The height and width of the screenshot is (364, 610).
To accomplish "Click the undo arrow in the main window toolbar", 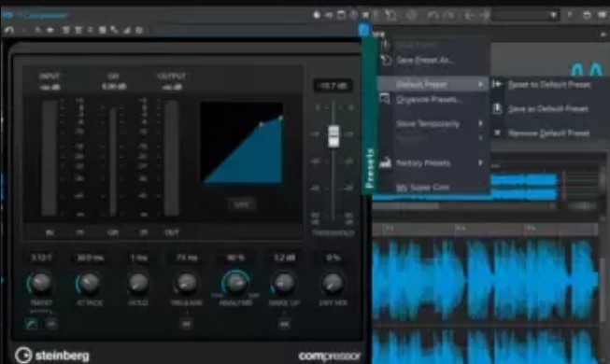I will tap(433, 15).
